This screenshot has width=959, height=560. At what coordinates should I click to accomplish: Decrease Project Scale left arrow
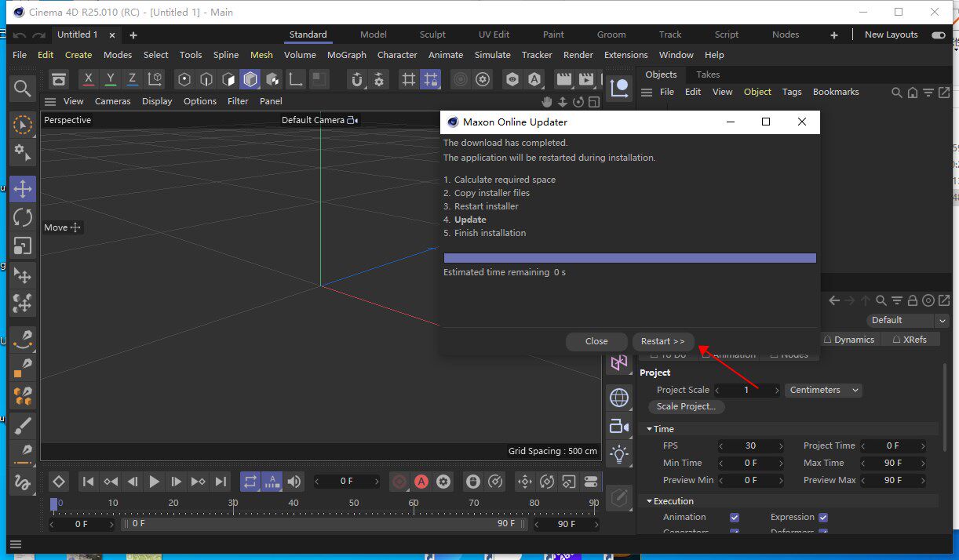point(717,390)
